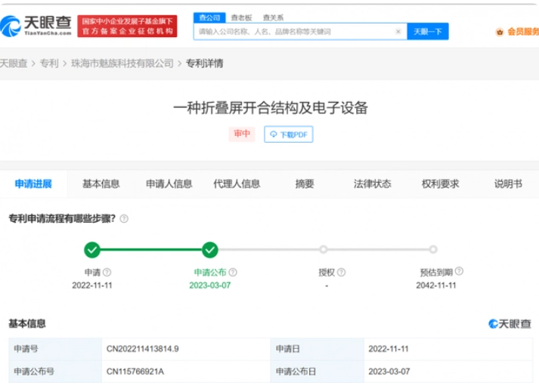
Task: Open 专利 breadcrumb link
Action: point(49,63)
